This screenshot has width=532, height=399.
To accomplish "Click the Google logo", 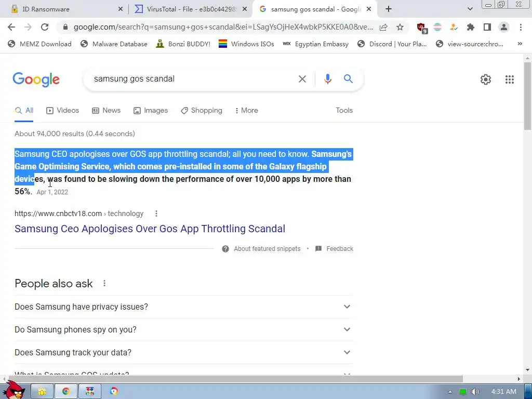I will click(36, 79).
